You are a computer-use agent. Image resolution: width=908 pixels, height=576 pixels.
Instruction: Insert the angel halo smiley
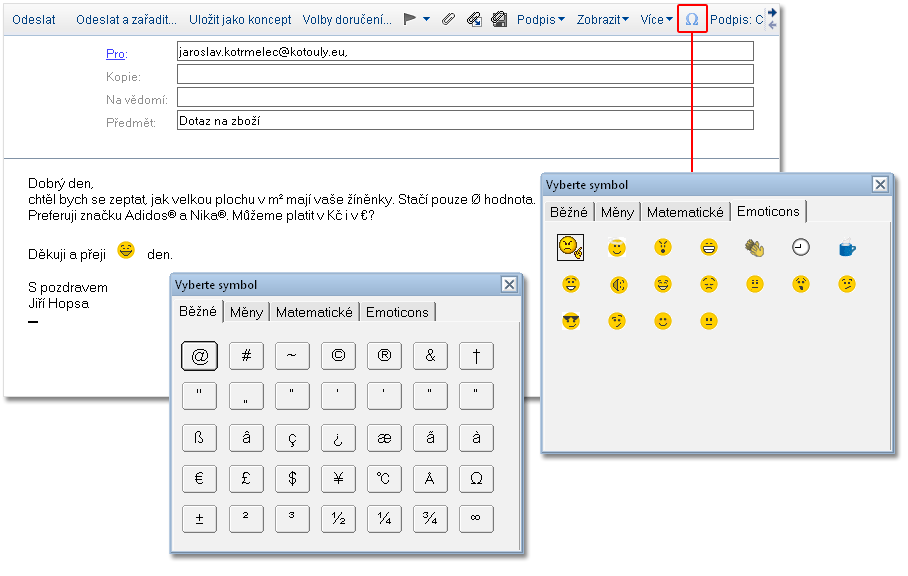pos(617,247)
